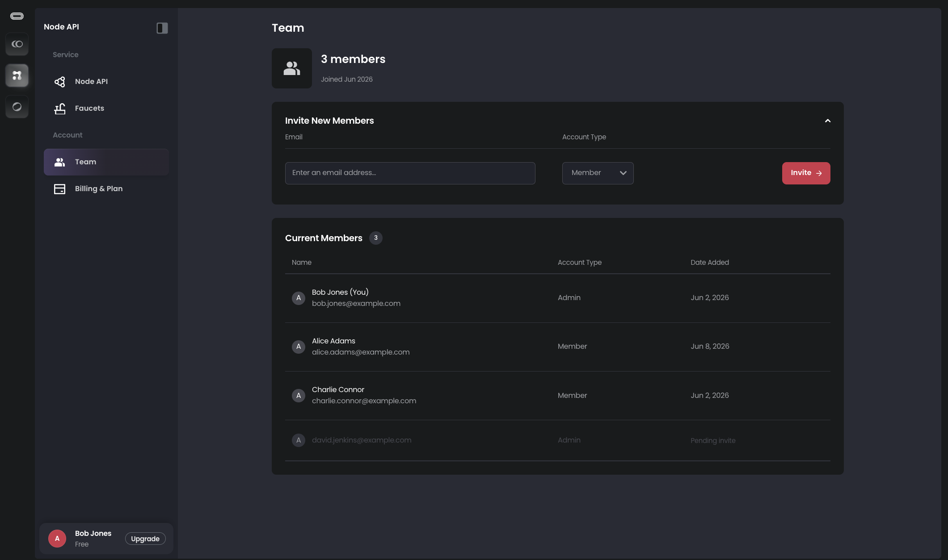Viewport: 948px width, 560px height.
Task: Select bob.jones@example.com email text
Action: point(356,304)
